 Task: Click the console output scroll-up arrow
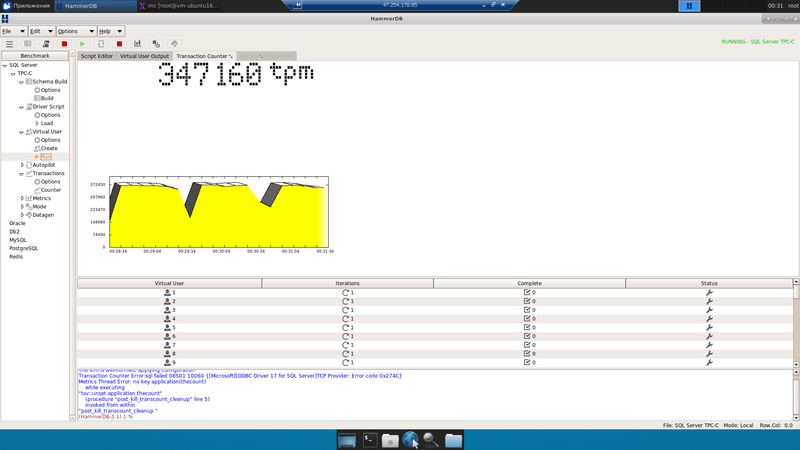tap(796, 373)
